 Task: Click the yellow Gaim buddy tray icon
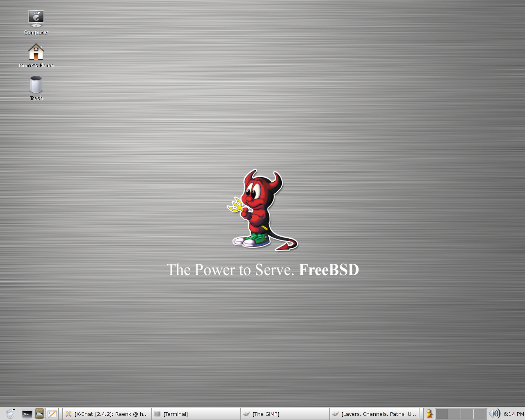(x=429, y=414)
